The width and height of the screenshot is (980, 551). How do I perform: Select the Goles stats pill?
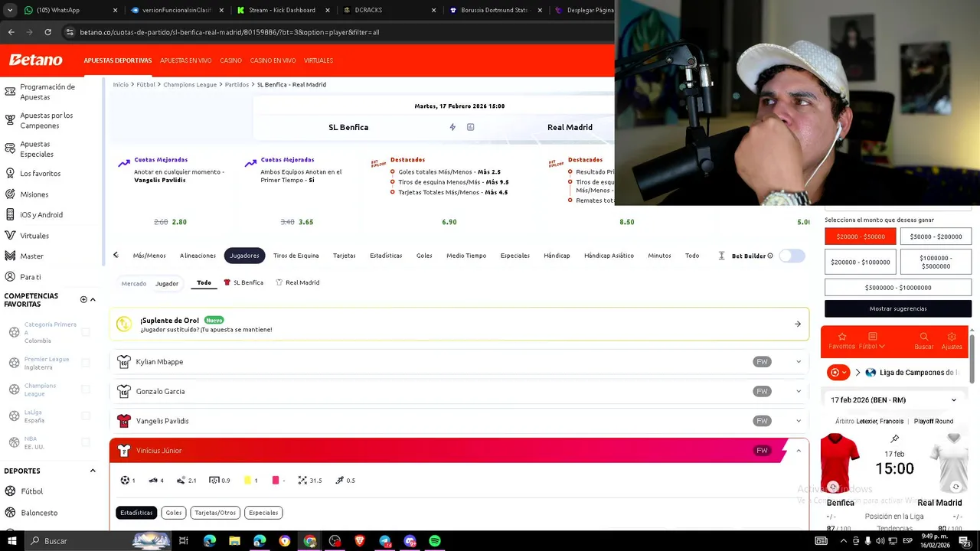pyautogui.click(x=174, y=513)
